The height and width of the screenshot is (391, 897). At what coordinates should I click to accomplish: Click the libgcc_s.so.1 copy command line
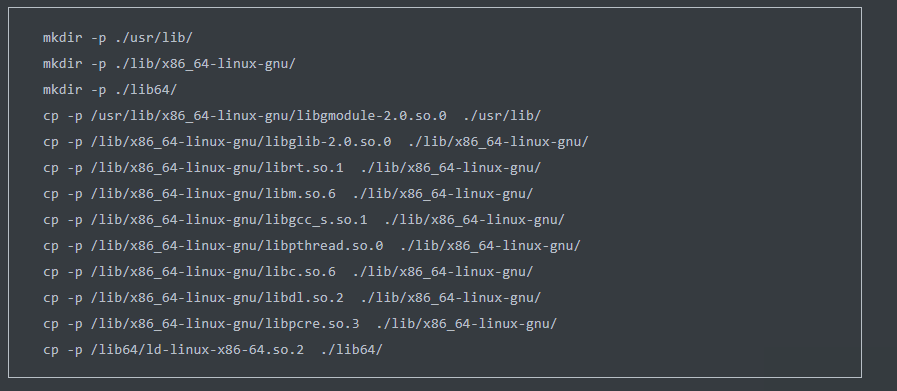[x=304, y=220]
